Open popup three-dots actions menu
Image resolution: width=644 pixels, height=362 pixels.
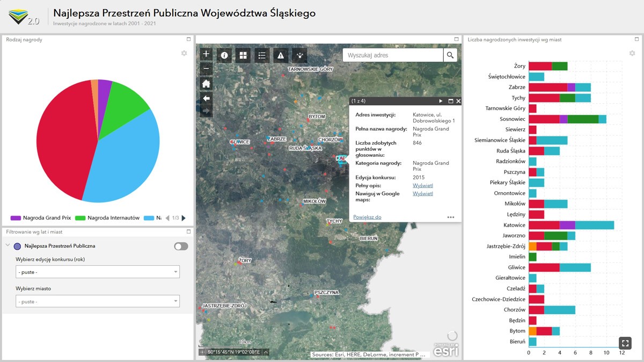click(x=450, y=218)
